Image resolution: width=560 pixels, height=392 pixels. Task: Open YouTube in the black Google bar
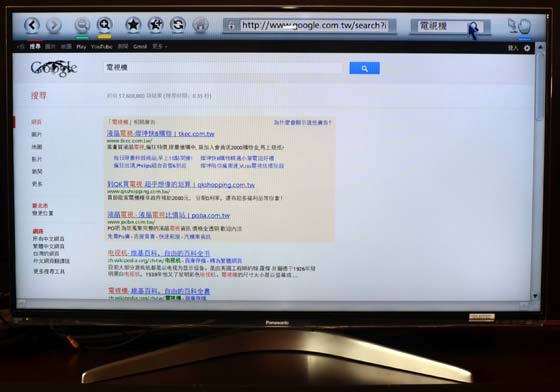point(101,46)
